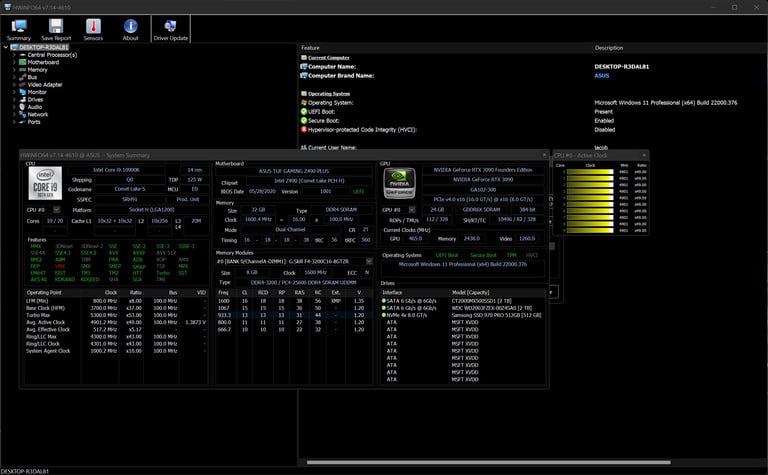Click the Network tree node icon
Image resolution: width=768 pixels, height=475 pixels.
click(22, 114)
